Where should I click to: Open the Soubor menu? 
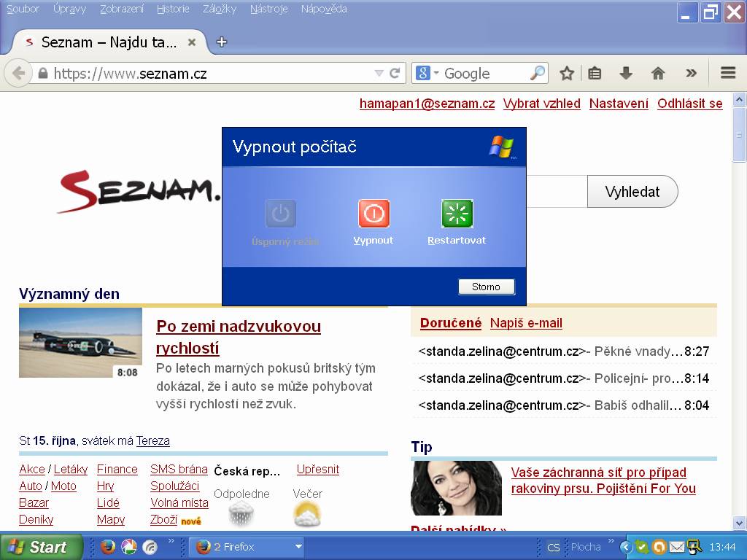(23, 9)
